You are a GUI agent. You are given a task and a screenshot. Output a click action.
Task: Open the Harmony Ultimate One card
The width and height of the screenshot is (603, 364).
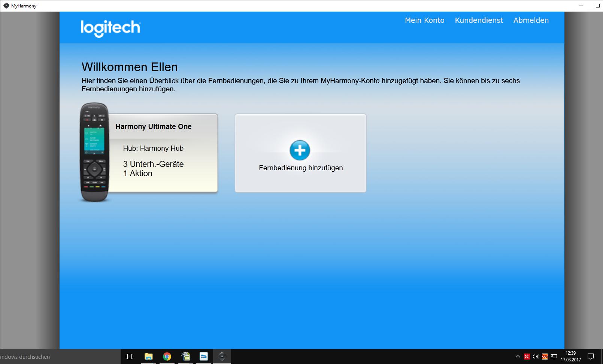[x=163, y=153]
